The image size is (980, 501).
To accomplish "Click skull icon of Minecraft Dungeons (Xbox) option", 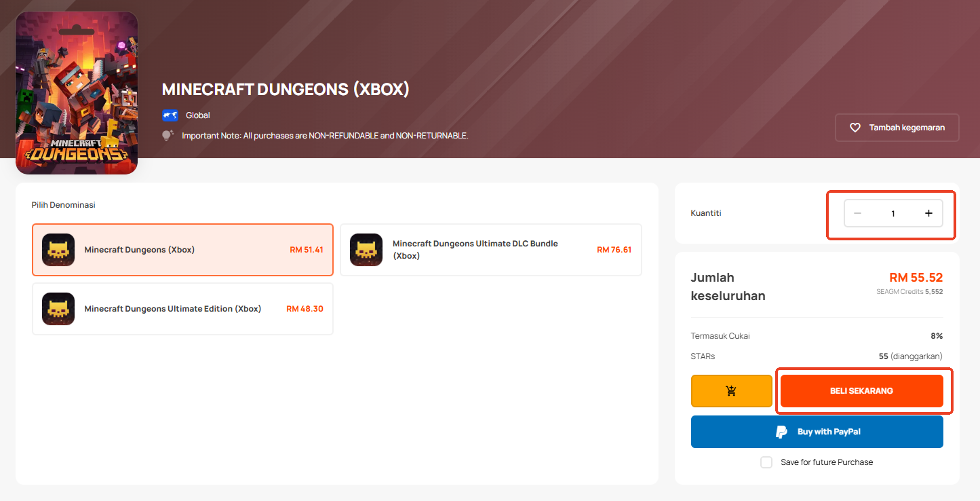I will (58, 250).
